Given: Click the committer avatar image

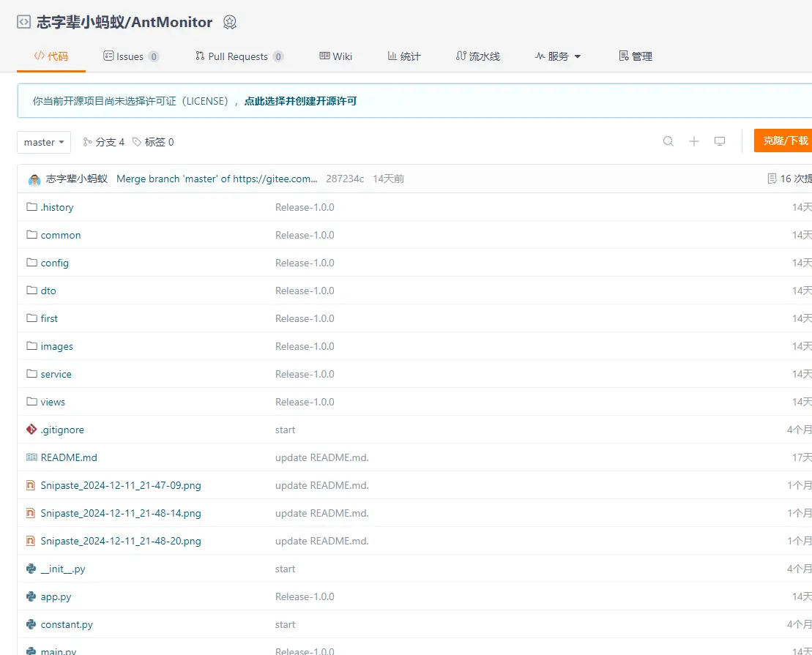Looking at the screenshot, I should pos(34,179).
